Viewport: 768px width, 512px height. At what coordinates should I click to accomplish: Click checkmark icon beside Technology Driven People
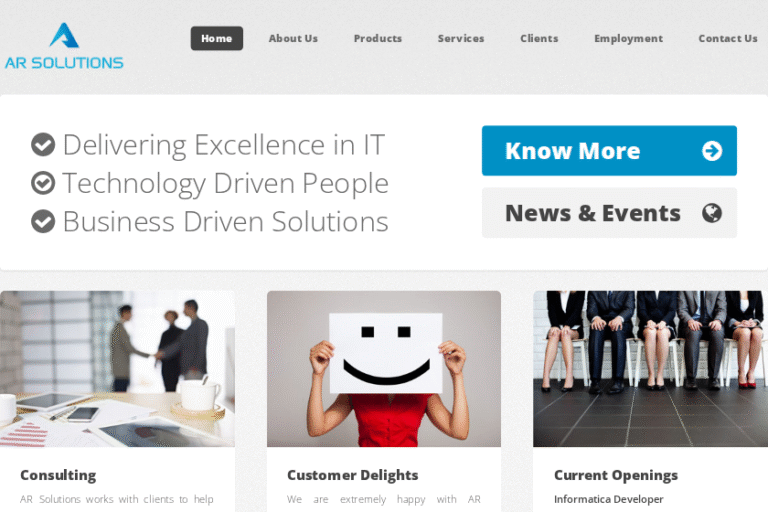click(43, 183)
